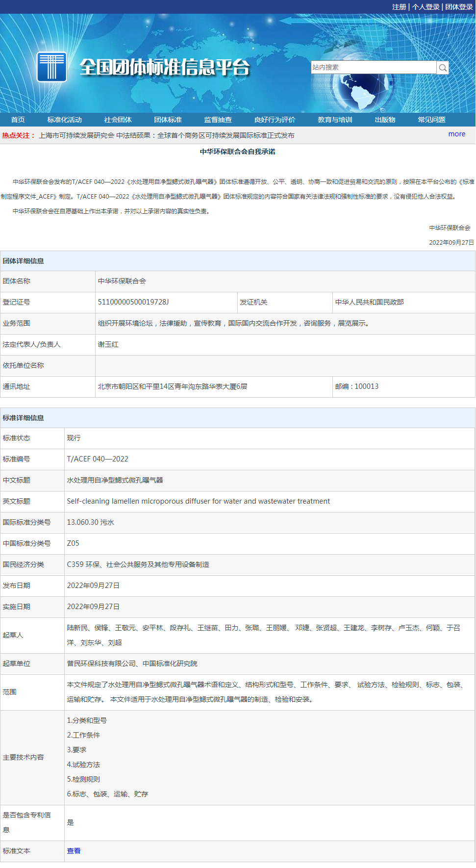Select the address 北京市朝阳区和平里14区 cell

(214, 386)
